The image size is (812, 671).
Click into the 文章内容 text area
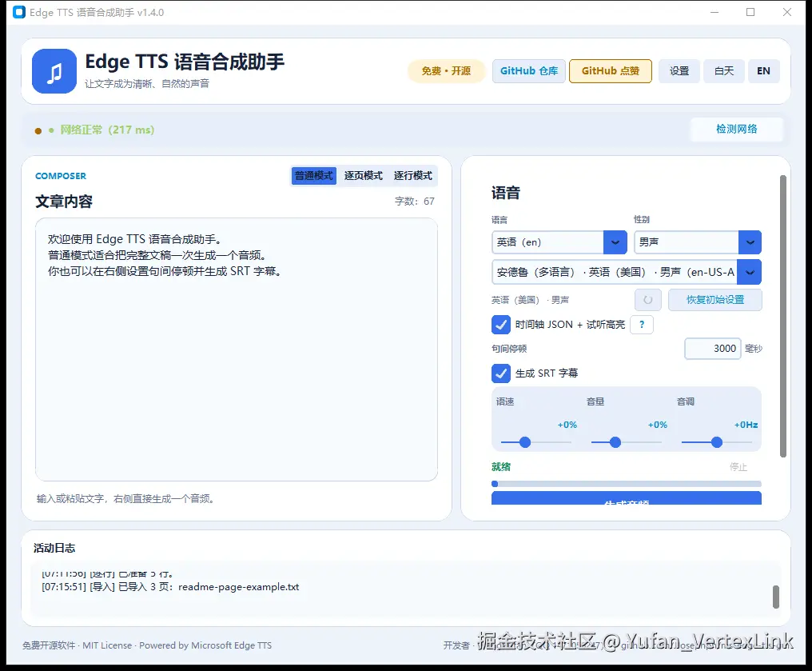pyautogui.click(x=237, y=349)
